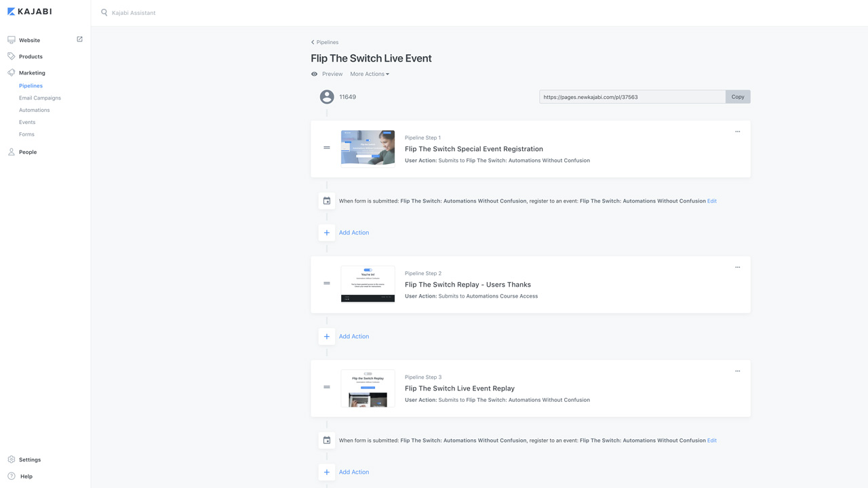Click the pipeline URL field

click(633, 97)
